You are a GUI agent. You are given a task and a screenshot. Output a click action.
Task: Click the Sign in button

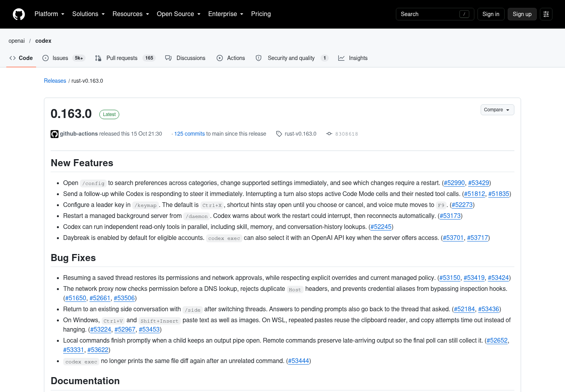click(x=491, y=14)
